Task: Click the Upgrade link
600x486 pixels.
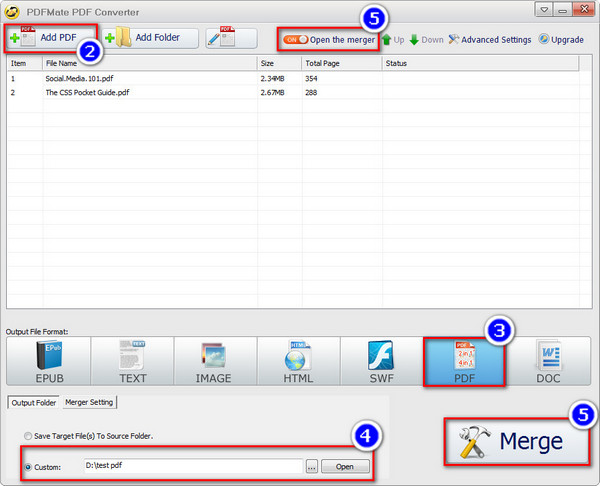Action: point(561,39)
